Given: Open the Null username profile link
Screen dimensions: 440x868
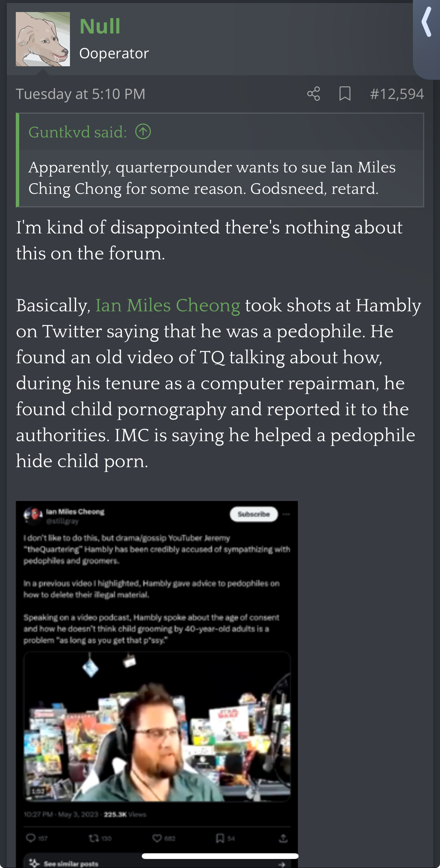Looking at the screenshot, I should pos(100,26).
